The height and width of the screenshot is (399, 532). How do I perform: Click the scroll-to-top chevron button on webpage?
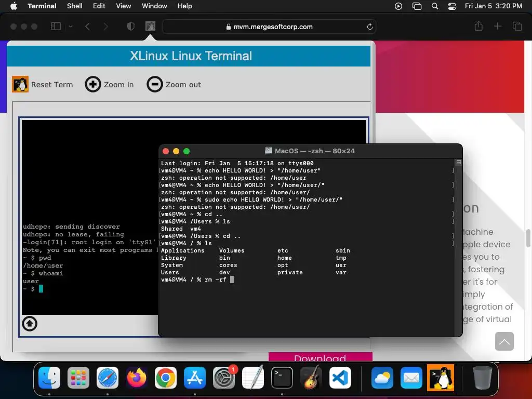[x=504, y=341]
